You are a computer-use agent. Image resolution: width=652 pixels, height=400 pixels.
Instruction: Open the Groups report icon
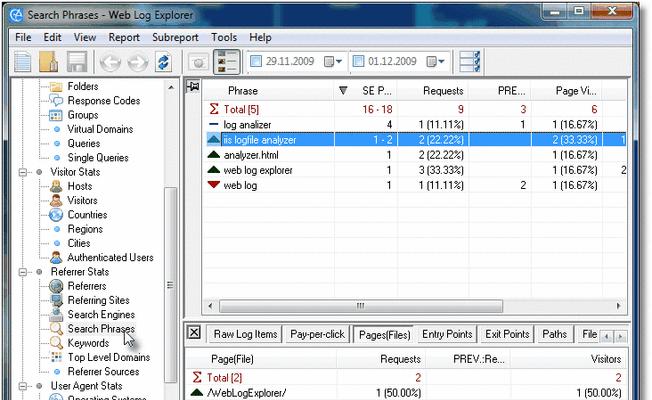[56, 115]
